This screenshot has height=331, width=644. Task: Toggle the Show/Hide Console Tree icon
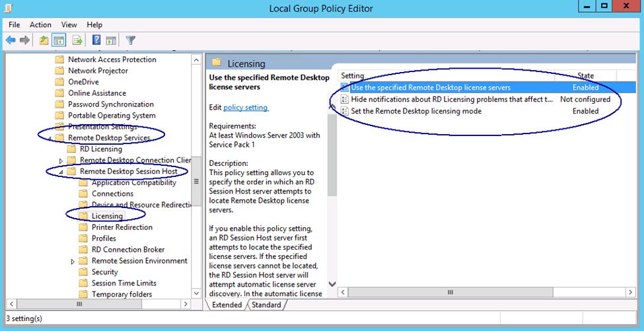click(59, 40)
